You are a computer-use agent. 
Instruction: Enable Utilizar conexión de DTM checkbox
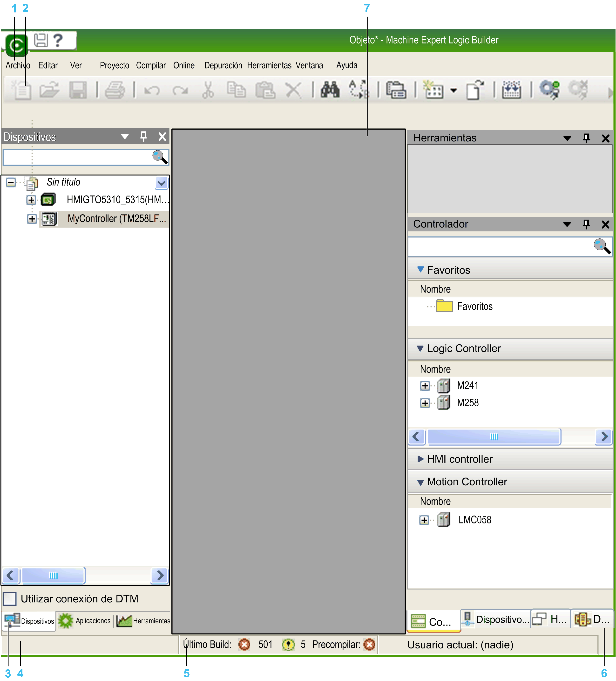[9, 598]
